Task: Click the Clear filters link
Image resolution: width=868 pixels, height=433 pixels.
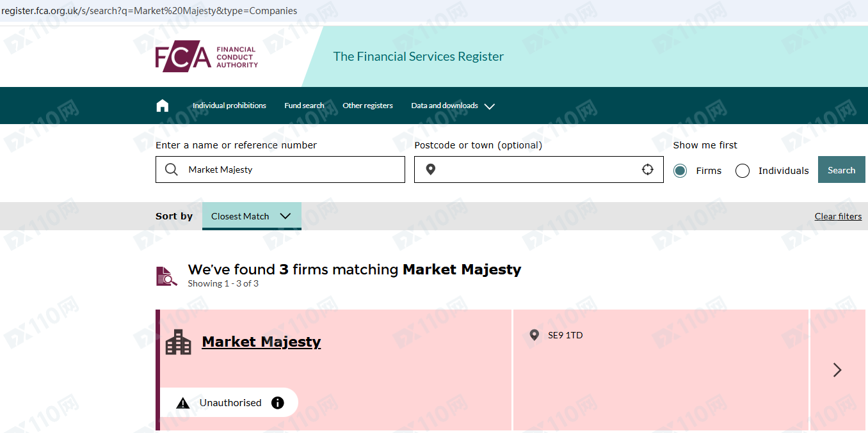Action: click(838, 216)
